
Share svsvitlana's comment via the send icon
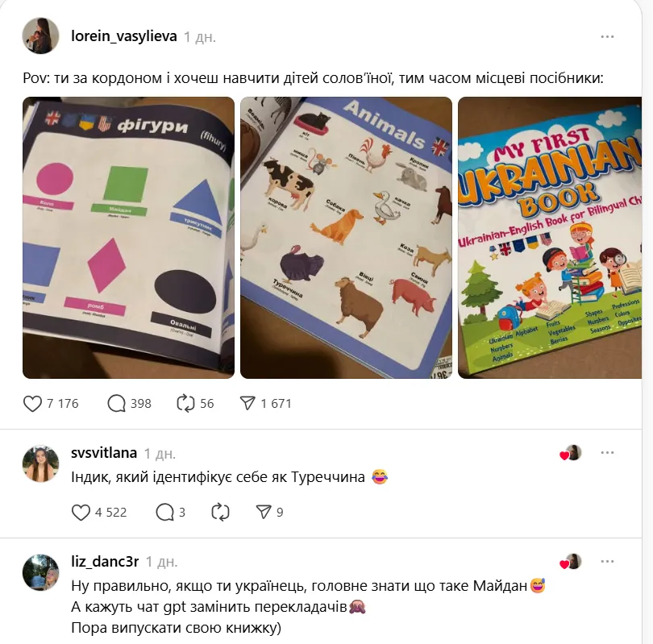click(x=264, y=512)
